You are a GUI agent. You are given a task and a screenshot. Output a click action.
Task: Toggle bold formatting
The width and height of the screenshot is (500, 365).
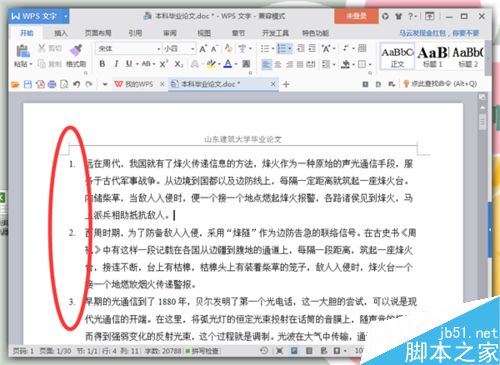click(102, 64)
